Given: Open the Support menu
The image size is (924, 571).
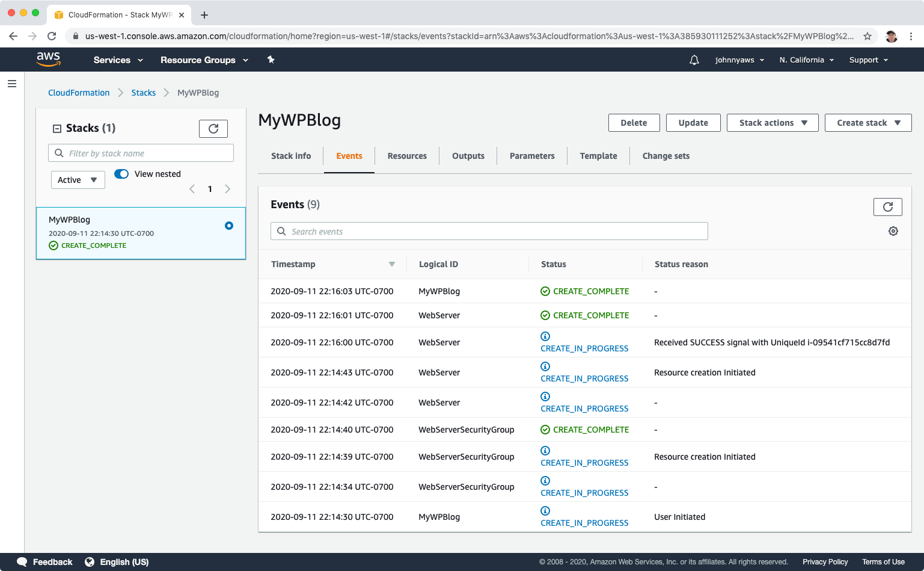Looking at the screenshot, I should (869, 60).
